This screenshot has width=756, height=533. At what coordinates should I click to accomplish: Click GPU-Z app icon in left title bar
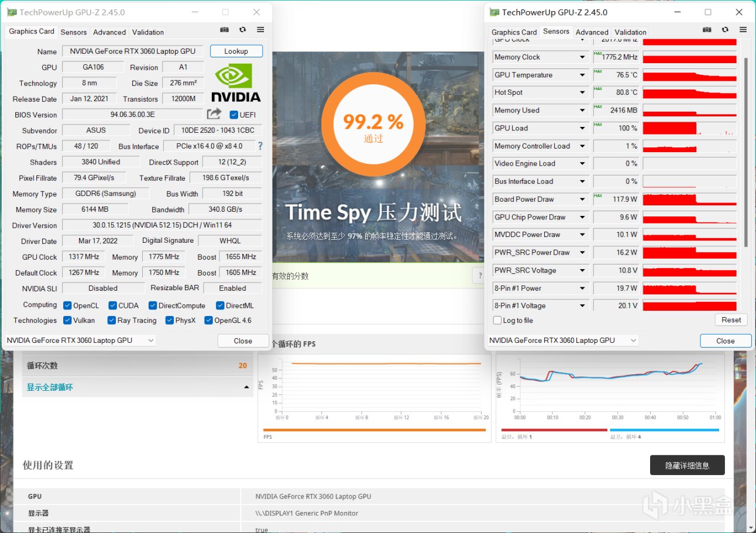pos(12,12)
